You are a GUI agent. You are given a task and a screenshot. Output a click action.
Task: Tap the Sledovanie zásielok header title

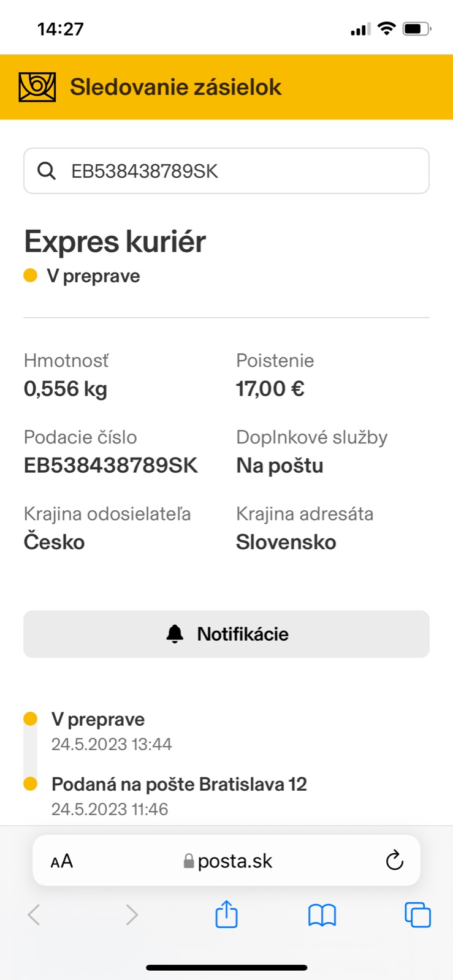point(175,87)
